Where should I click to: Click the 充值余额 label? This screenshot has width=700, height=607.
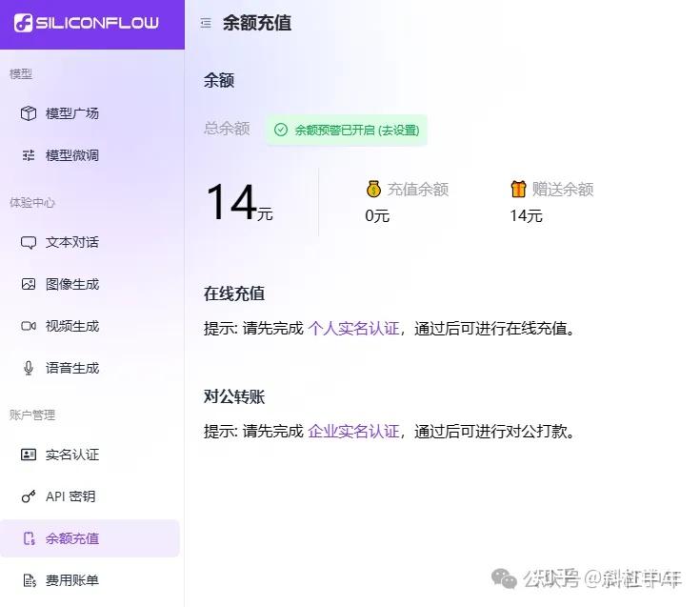418,189
